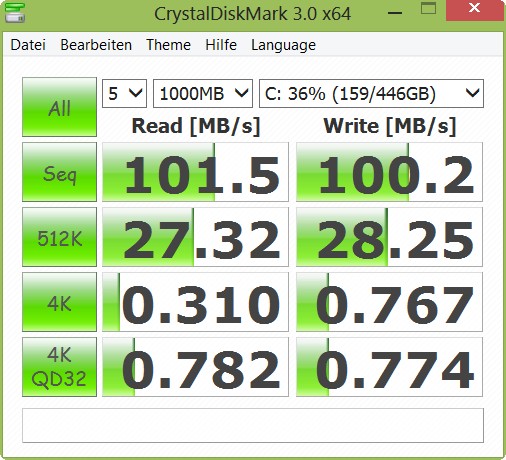Click the empty comment field at the bottom

tap(253, 426)
